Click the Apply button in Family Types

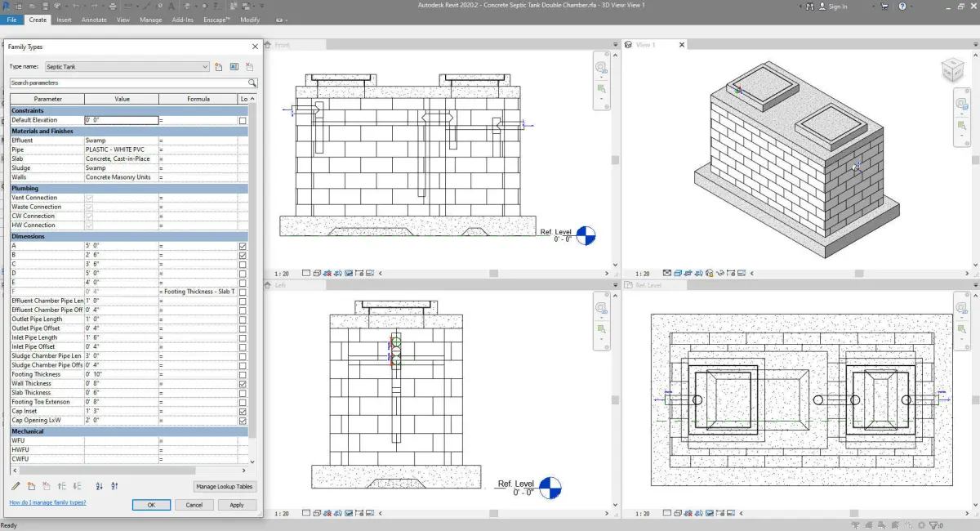(x=237, y=505)
